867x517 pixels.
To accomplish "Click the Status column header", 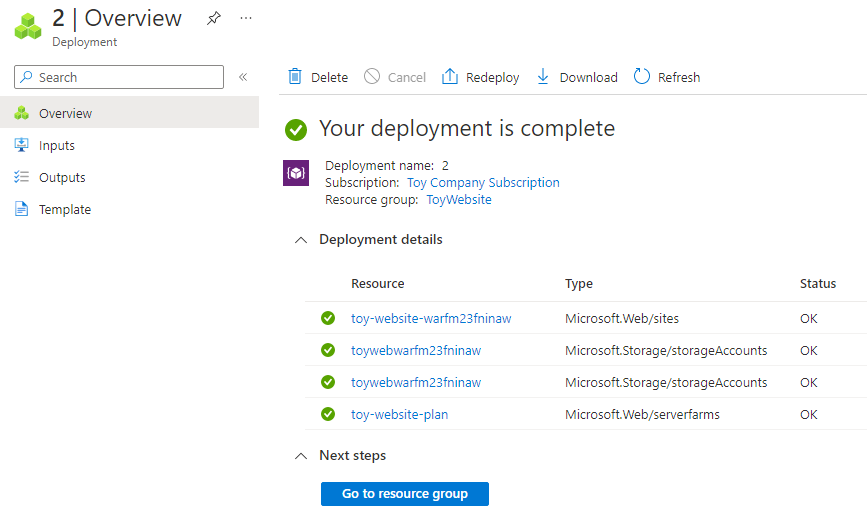I will 818,284.
